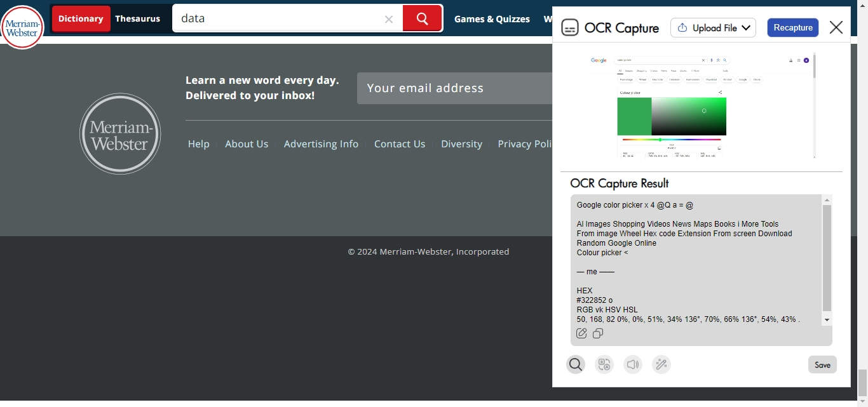Click the OCR Capture panel logo icon
This screenshot has width=868, height=407.
[570, 28]
